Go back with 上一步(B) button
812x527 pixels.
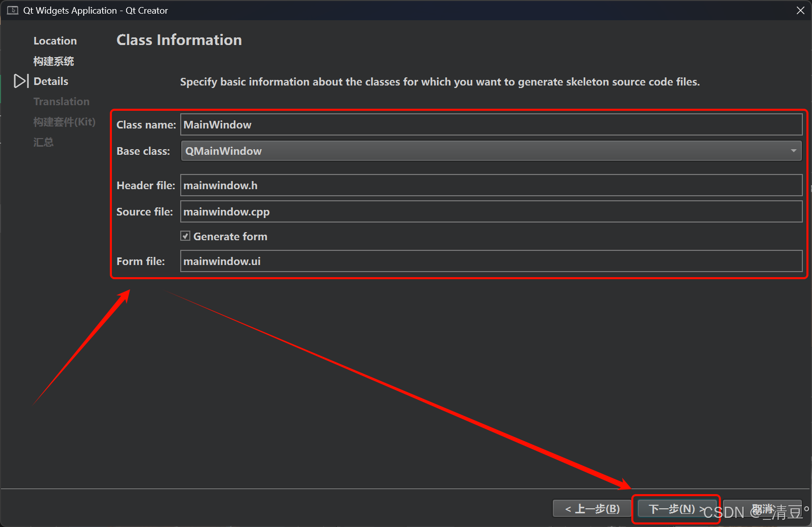[592, 509]
